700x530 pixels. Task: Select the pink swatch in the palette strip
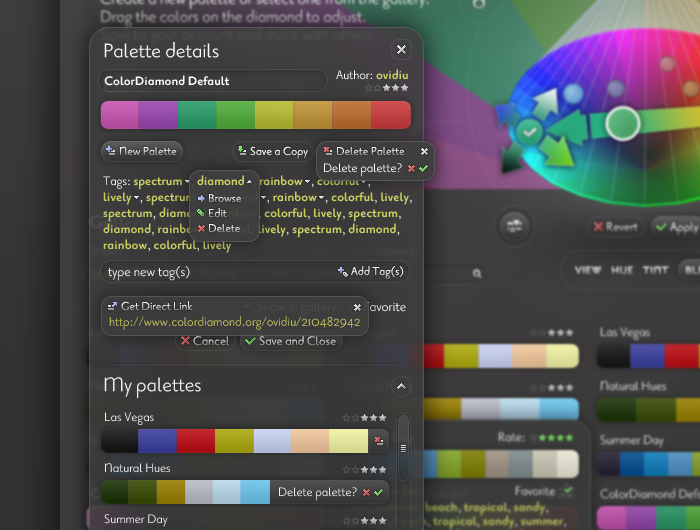click(120, 115)
